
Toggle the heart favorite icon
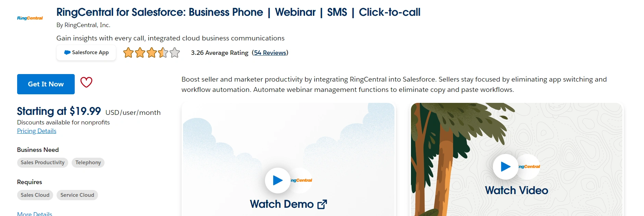tap(86, 82)
